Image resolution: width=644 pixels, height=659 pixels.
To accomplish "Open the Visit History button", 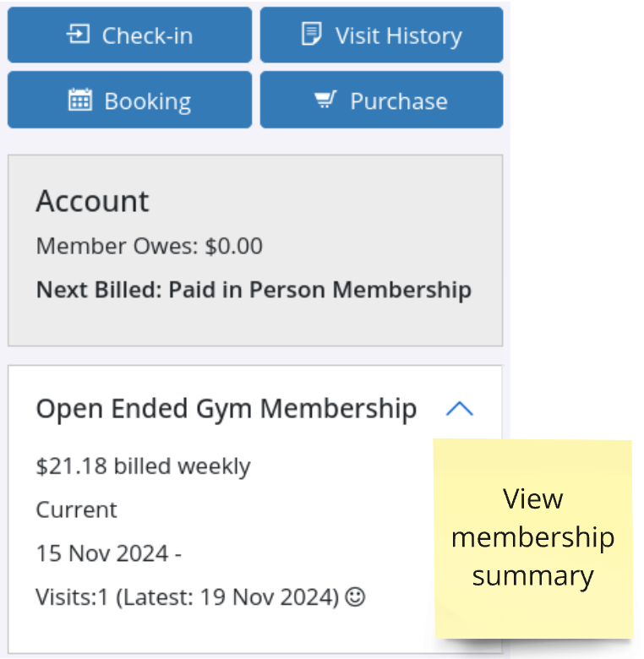I will click(381, 35).
